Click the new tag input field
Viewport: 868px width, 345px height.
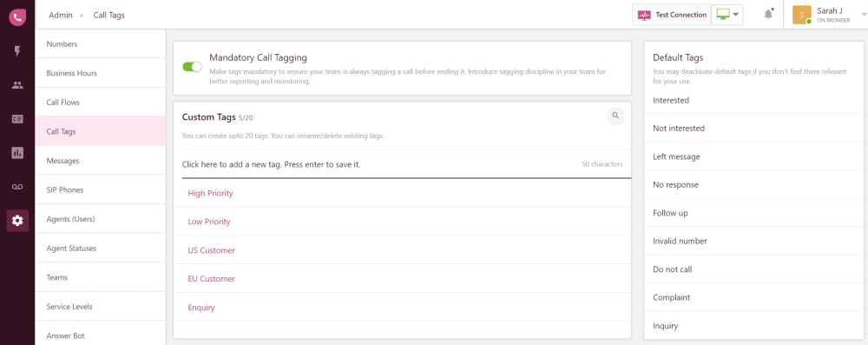pos(403,164)
